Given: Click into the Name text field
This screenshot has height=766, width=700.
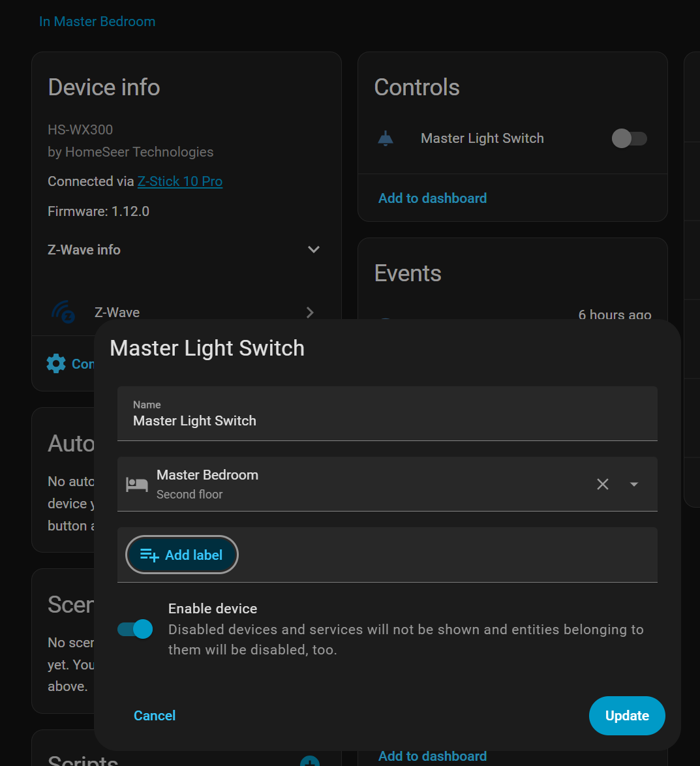Looking at the screenshot, I should click(388, 421).
